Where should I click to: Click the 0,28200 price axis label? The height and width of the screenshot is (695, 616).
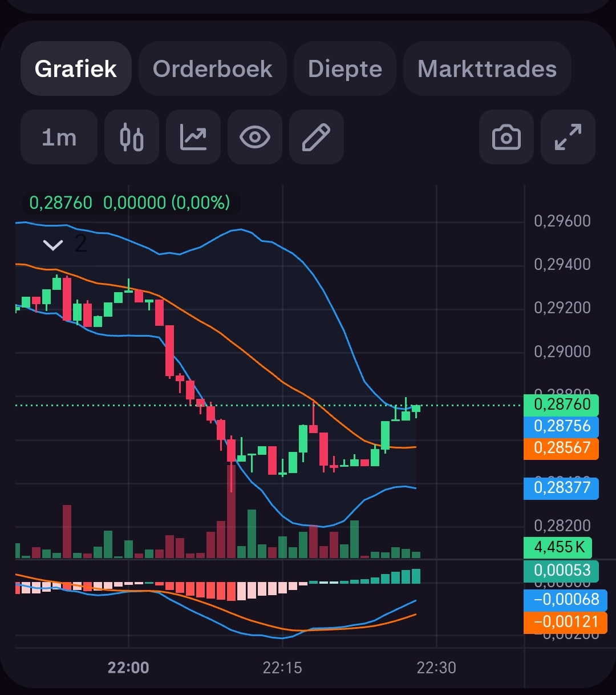coord(562,526)
